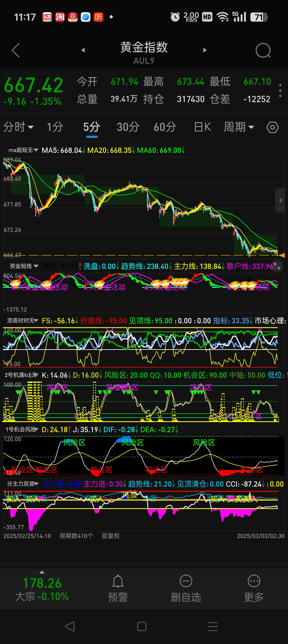
Task: Select the 日K timeframe tab
Action: pyautogui.click(x=203, y=127)
